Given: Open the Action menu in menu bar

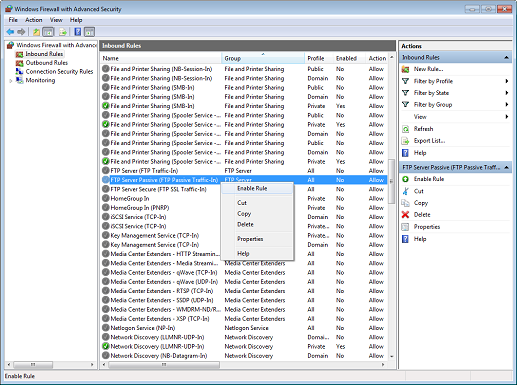Looking at the screenshot, I should (x=34, y=20).
